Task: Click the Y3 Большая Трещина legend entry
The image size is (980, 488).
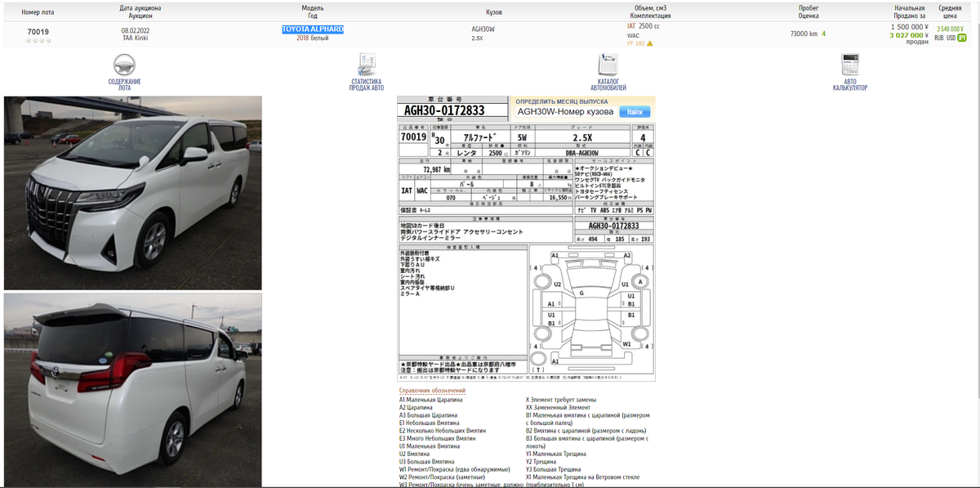Action: click(554, 469)
